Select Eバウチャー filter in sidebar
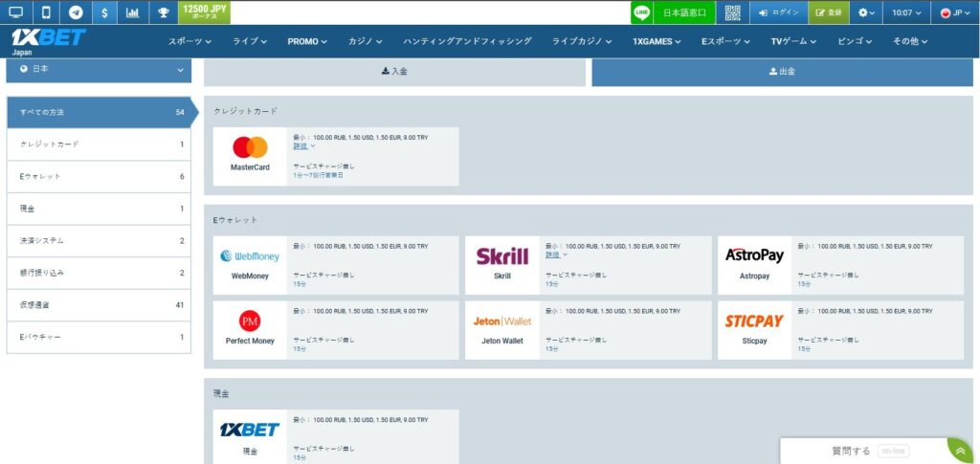The width and height of the screenshot is (980, 464). point(99,337)
